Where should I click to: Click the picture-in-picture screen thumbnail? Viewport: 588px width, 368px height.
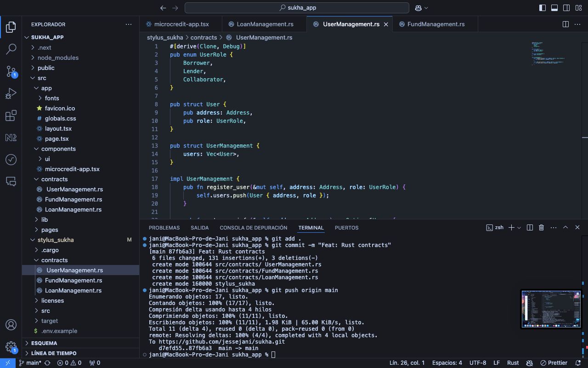tap(551, 309)
